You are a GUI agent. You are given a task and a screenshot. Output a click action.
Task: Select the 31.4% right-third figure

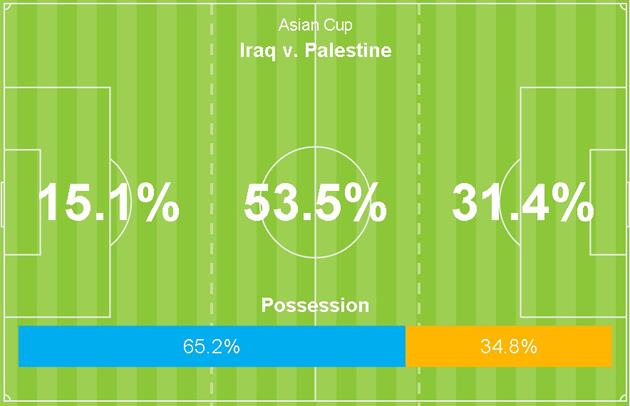[x=522, y=204]
